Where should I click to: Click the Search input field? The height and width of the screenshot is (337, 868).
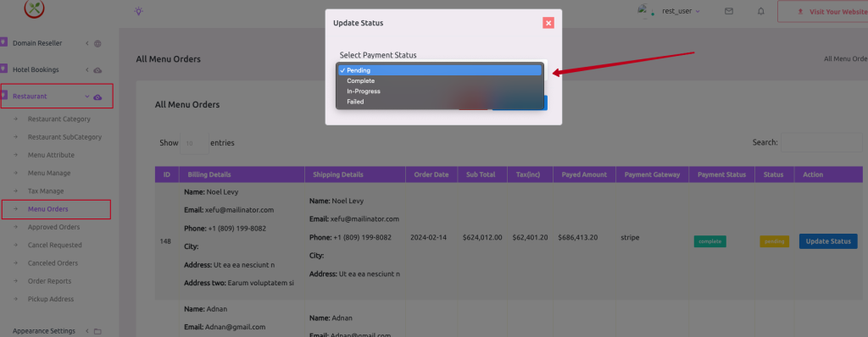pos(821,142)
